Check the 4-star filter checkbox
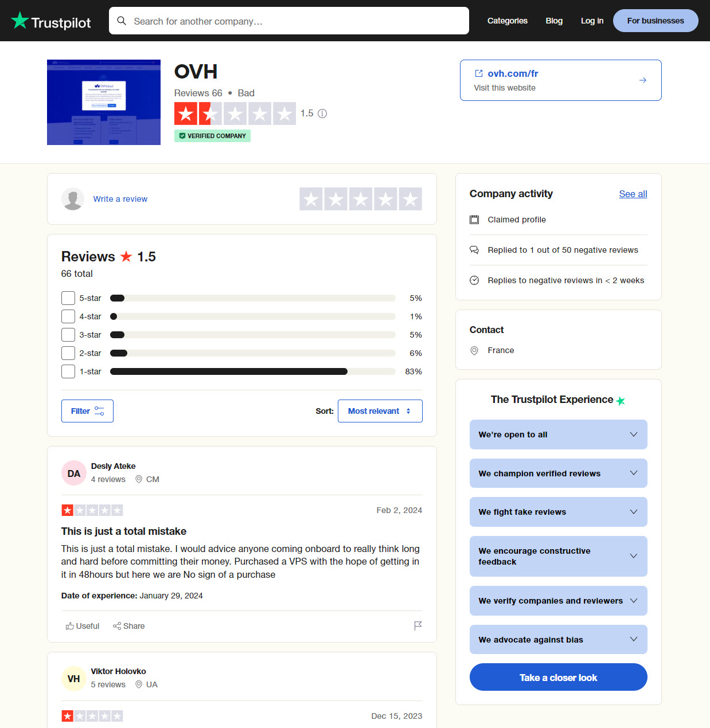This screenshot has height=728, width=710. [68, 316]
